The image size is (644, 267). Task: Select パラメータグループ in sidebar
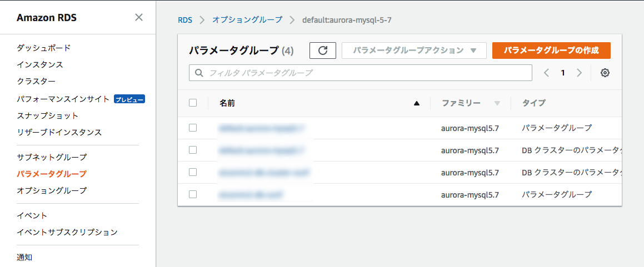52,174
